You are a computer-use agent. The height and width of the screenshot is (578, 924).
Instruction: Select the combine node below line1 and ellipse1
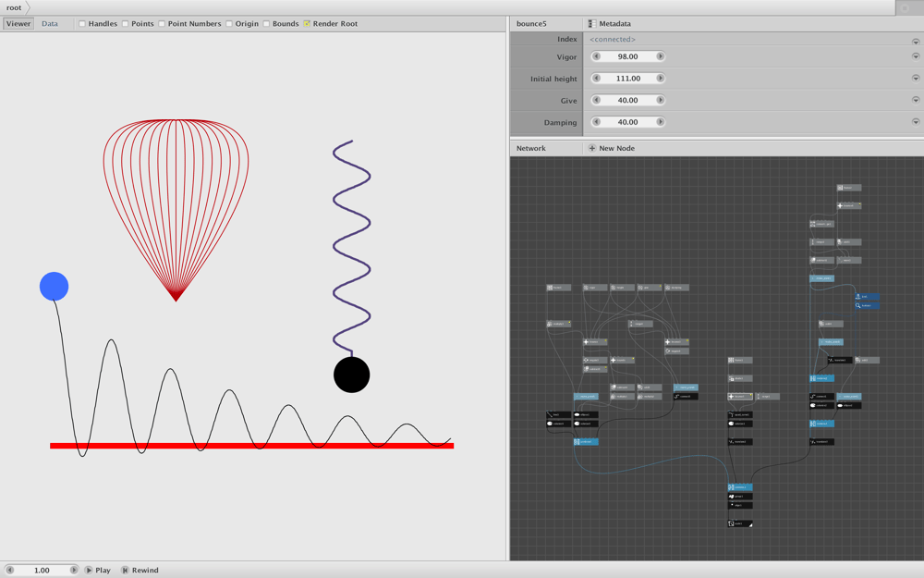[586, 442]
